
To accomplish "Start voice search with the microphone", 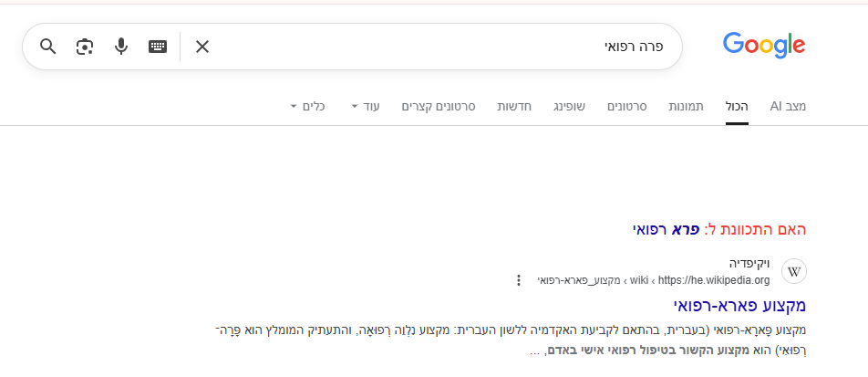I will pyautogui.click(x=121, y=47).
